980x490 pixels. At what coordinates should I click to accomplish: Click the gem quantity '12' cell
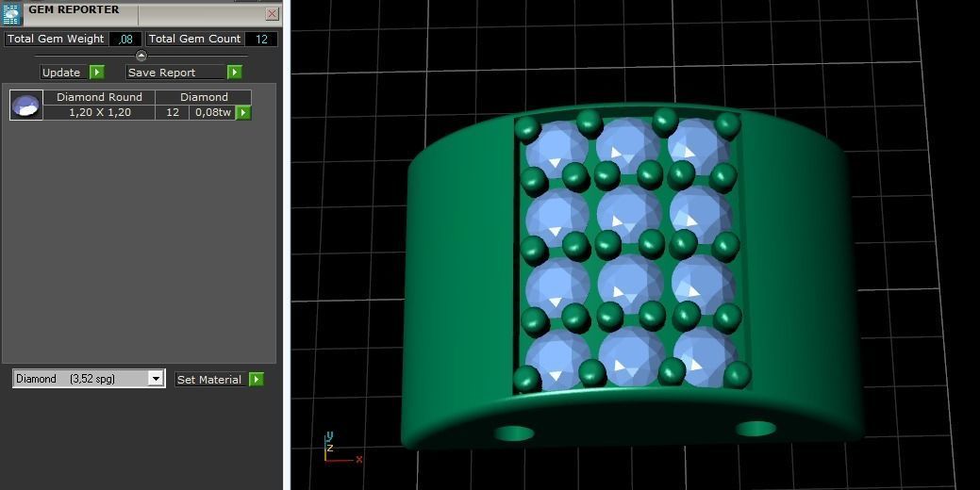(173, 112)
